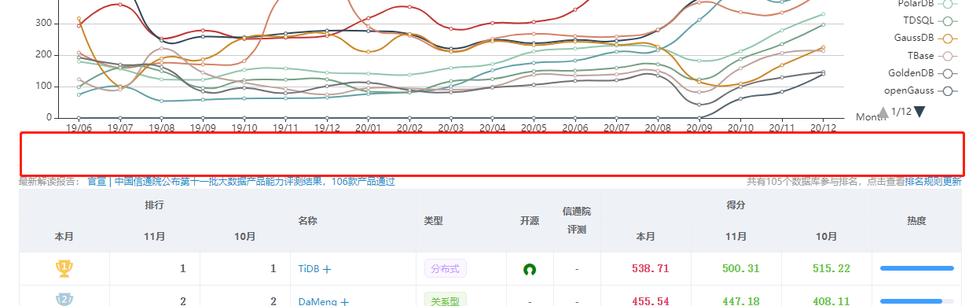
Task: Click TiDB's October score 515.22
Action: (831, 268)
